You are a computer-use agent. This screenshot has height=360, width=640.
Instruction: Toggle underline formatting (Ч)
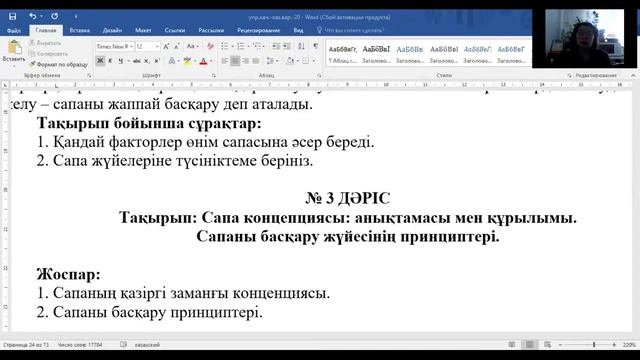click(120, 61)
